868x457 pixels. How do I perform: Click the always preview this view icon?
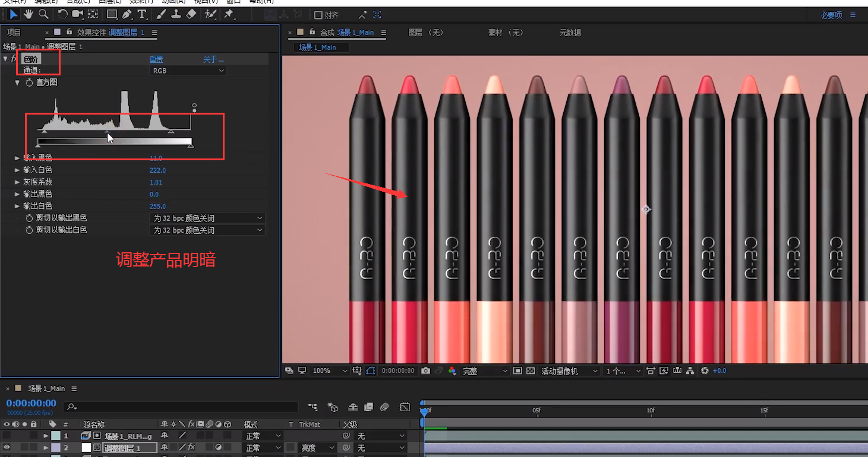click(x=289, y=370)
